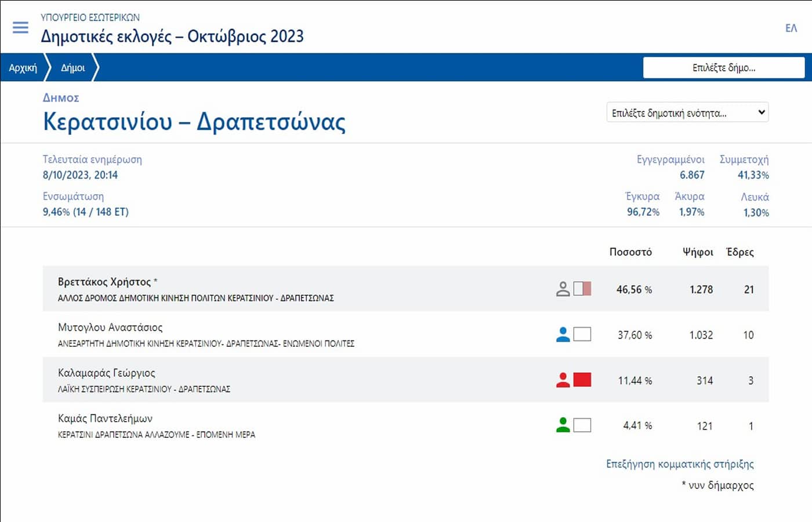This screenshot has height=522, width=812.
Task: Click the party text 'ΛΑΪΚΗ ΣΥΣΠΕΙΡΩΣΗ ΚΕΡΑΤΣΙΝΙΟΥ - ΔΡΑΠΕΤΣΩΝΑΣ'
Action: point(144,389)
